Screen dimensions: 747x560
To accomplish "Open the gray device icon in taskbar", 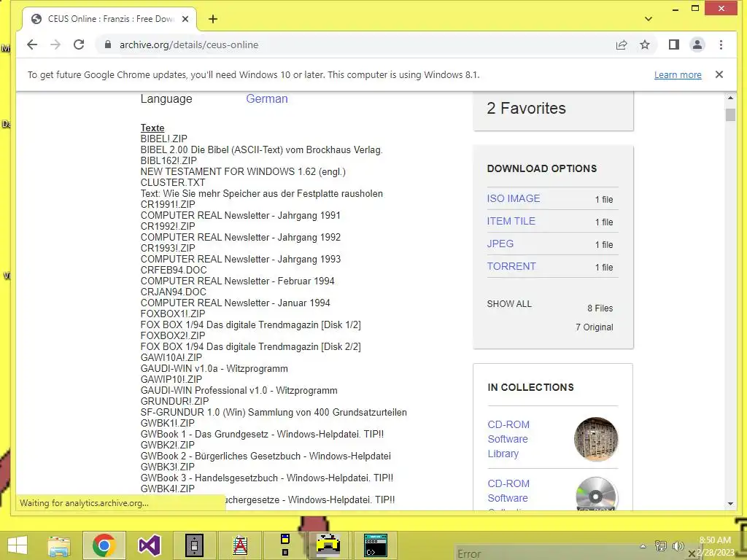I will [x=194, y=545].
